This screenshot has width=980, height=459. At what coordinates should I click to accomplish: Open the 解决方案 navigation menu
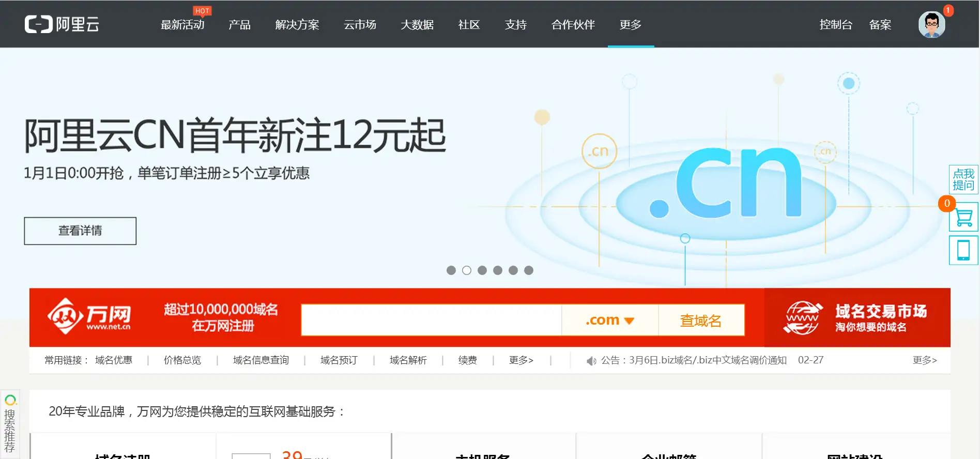[x=297, y=25]
